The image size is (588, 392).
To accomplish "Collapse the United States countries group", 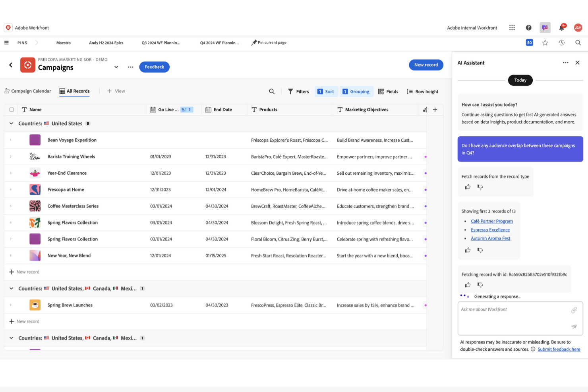I will click(11, 124).
